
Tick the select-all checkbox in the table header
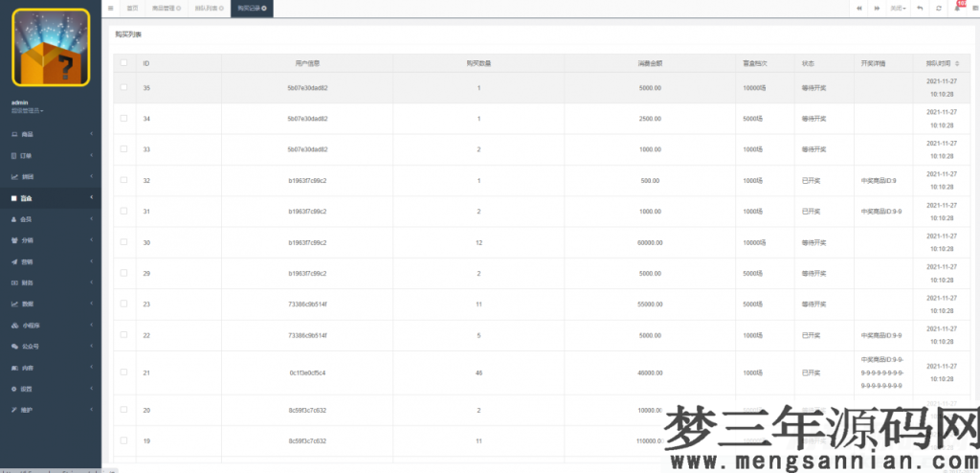coord(123,62)
